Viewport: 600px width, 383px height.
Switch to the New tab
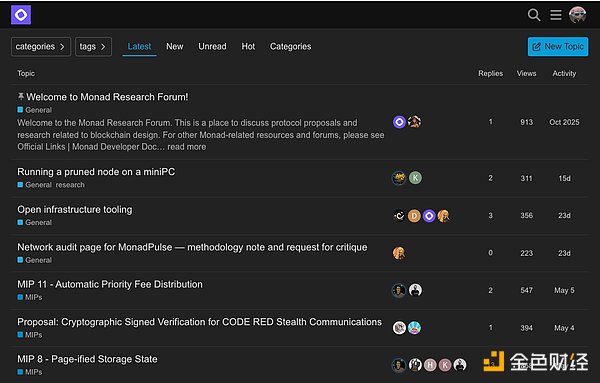point(174,47)
